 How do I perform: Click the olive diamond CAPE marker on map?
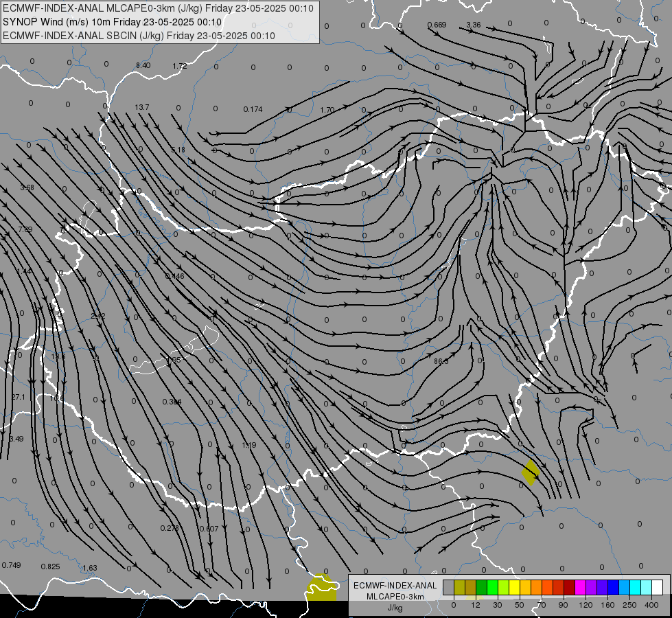click(x=531, y=472)
